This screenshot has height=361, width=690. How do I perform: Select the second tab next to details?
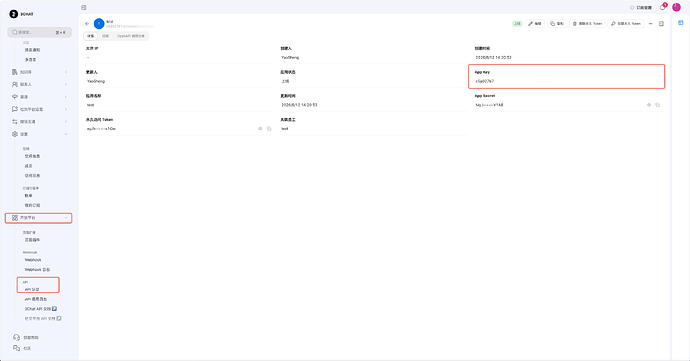coord(106,36)
